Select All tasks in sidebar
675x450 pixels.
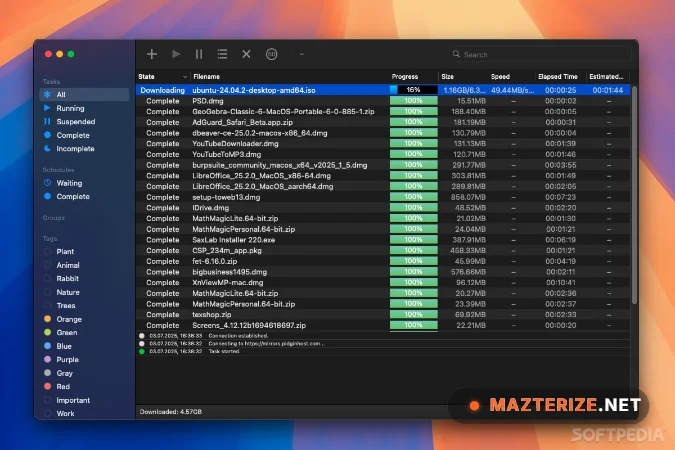84,94
